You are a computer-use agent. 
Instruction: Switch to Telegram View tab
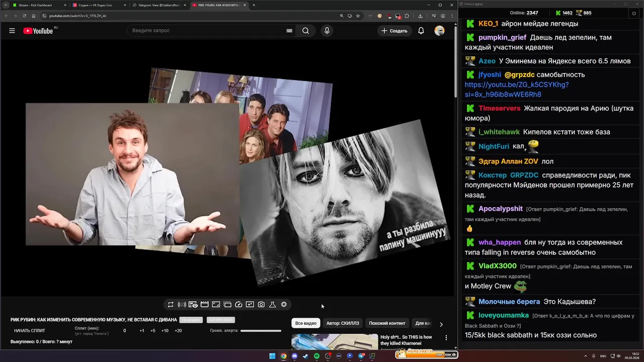pos(158,5)
